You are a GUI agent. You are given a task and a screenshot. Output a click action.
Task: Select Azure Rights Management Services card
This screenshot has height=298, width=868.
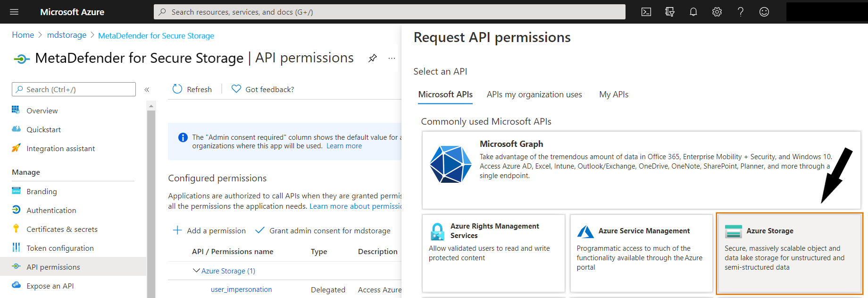point(493,254)
